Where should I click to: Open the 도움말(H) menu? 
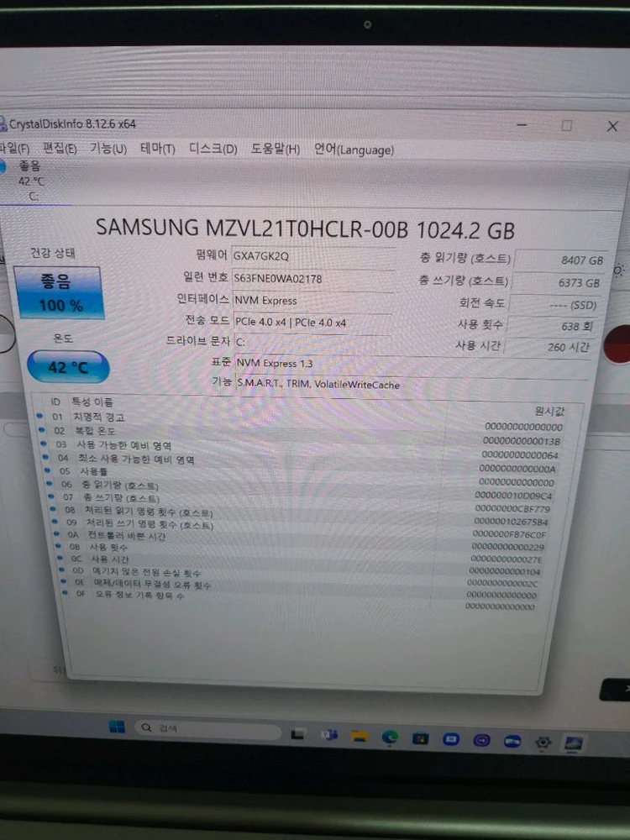click(276, 149)
